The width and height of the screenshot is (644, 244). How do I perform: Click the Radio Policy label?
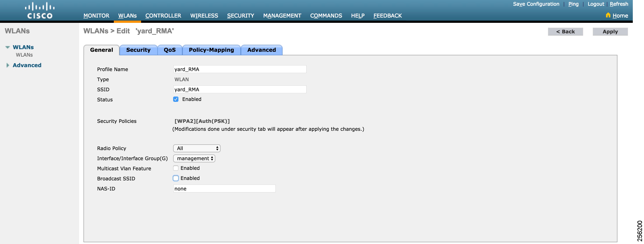(x=111, y=148)
